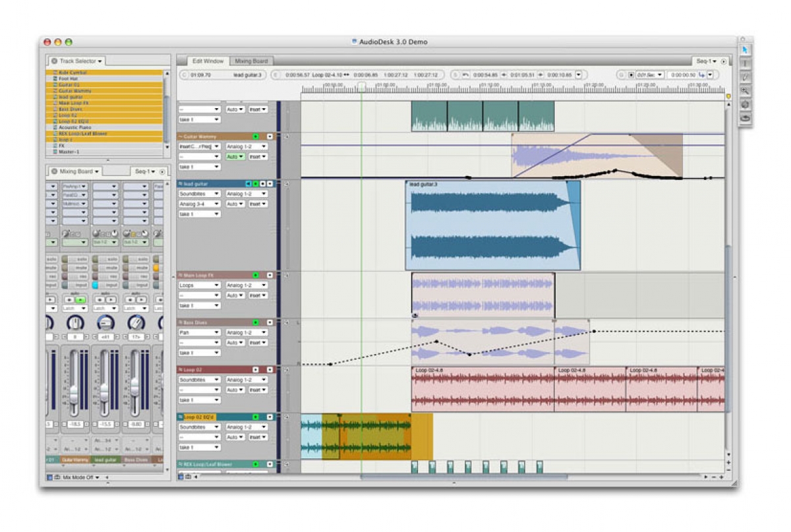Click the white dot button on lead guitar track
The image size is (791, 532).
262,183
